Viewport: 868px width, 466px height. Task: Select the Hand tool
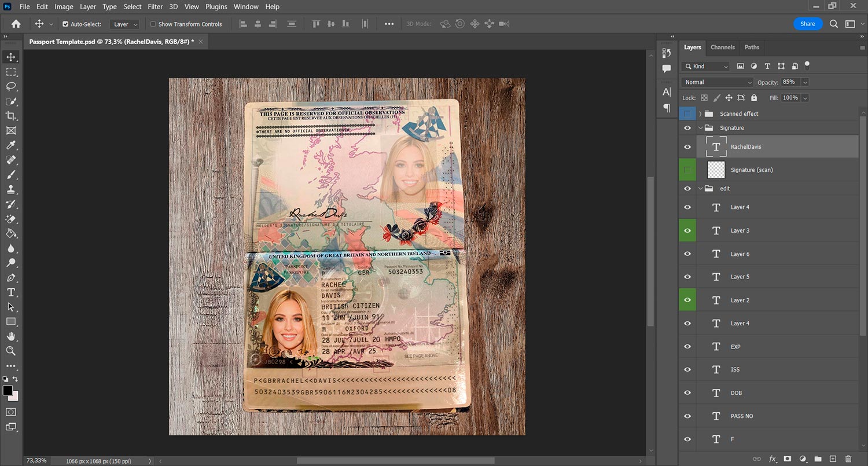(x=11, y=336)
